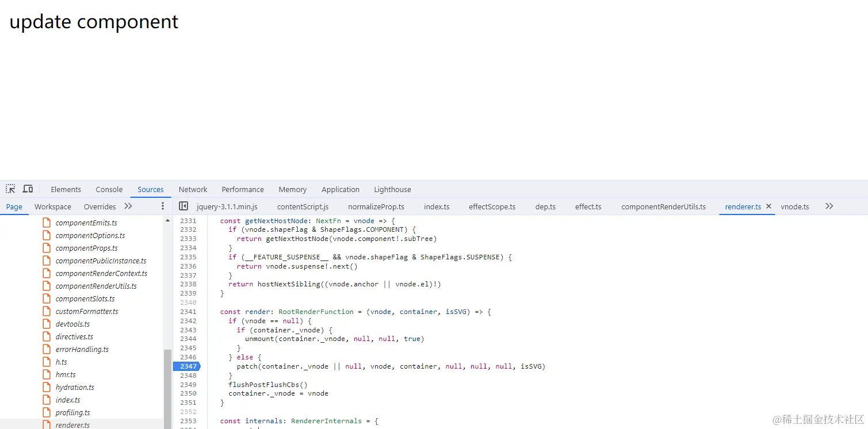Screen dimensions: 868x429
Task: Switch to jquery-3.1.1.min.js file tab
Action: pos(227,206)
